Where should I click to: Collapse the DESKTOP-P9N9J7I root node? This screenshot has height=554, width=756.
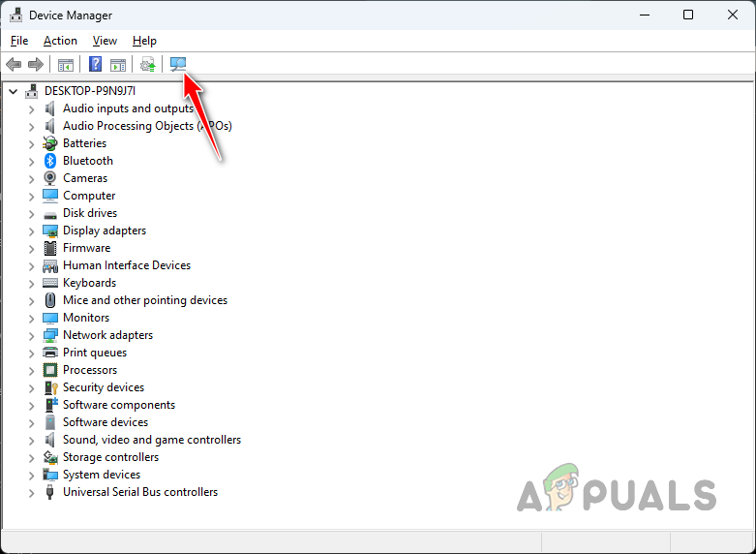(13, 91)
